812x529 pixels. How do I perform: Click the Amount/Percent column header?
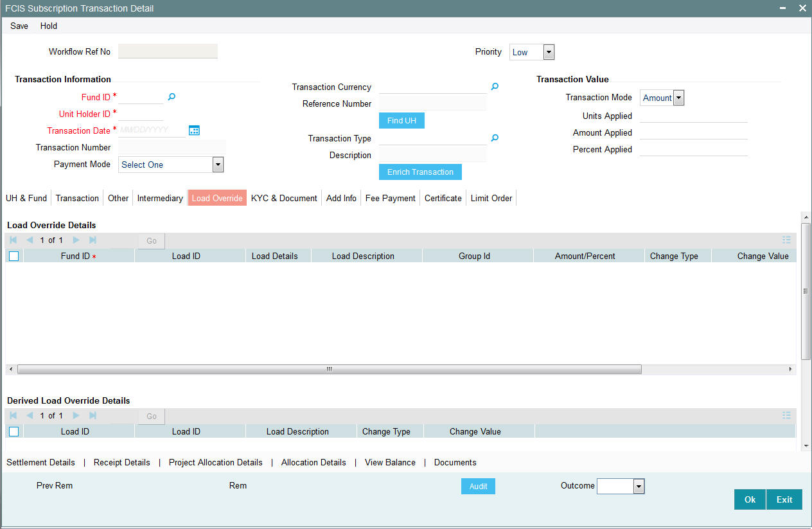(589, 256)
